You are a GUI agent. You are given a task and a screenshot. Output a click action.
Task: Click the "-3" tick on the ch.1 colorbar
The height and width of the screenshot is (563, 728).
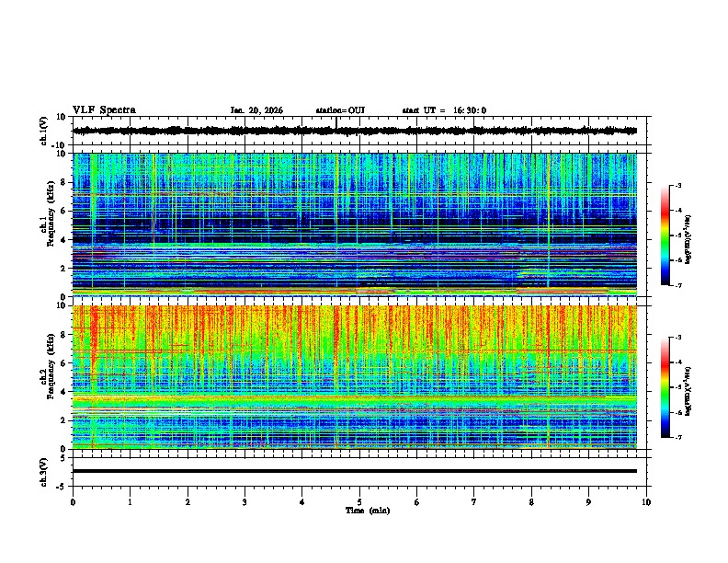tap(677, 186)
